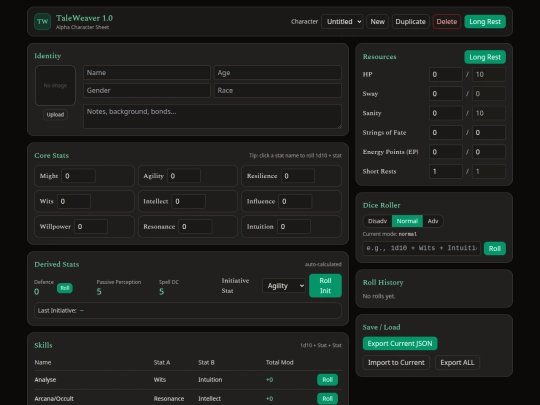Click the Notes, background, bonds text area

click(x=212, y=116)
